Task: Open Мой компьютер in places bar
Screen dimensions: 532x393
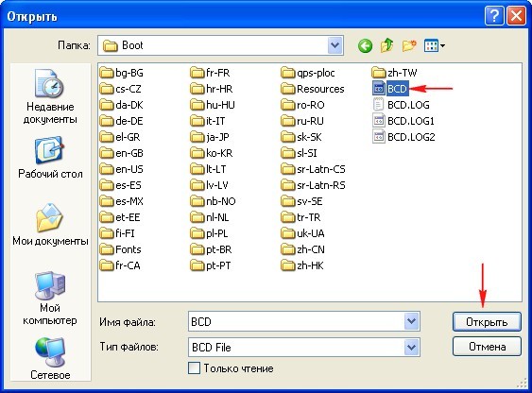Action: click(x=50, y=298)
